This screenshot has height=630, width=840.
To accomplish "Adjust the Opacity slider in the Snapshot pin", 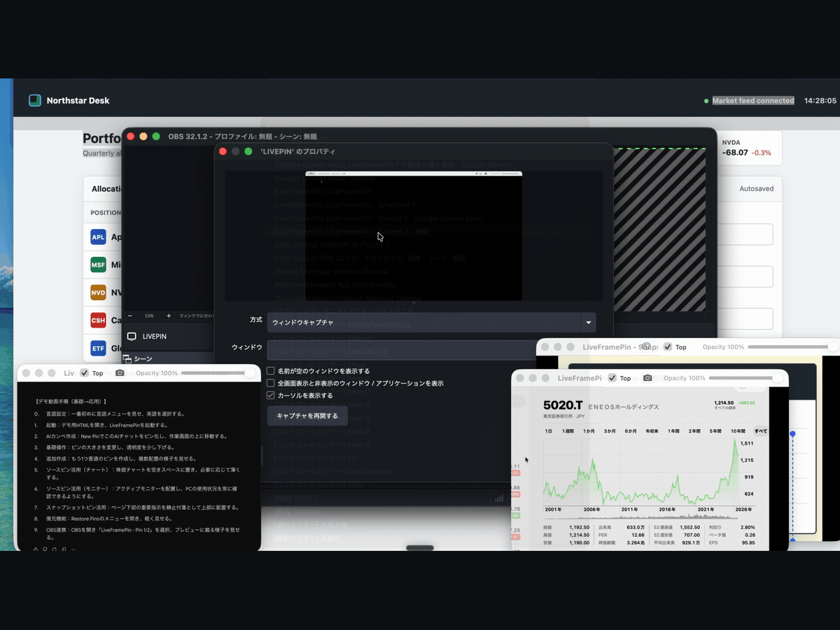I will pos(792,346).
